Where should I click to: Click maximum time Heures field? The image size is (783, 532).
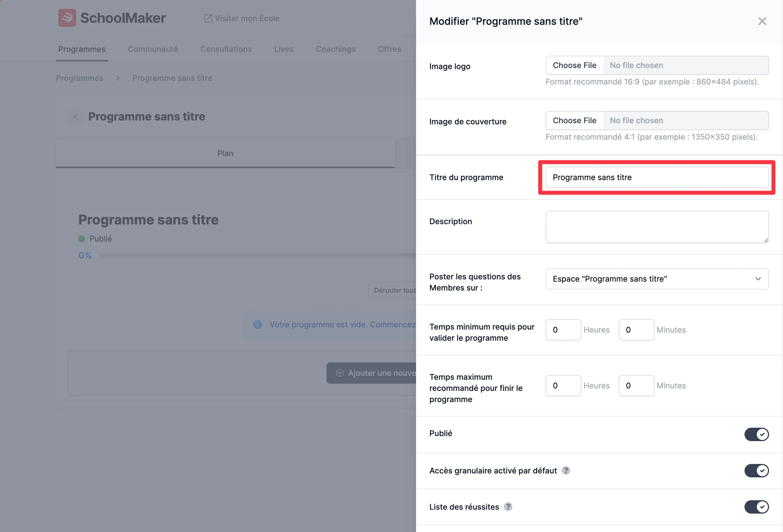(563, 385)
